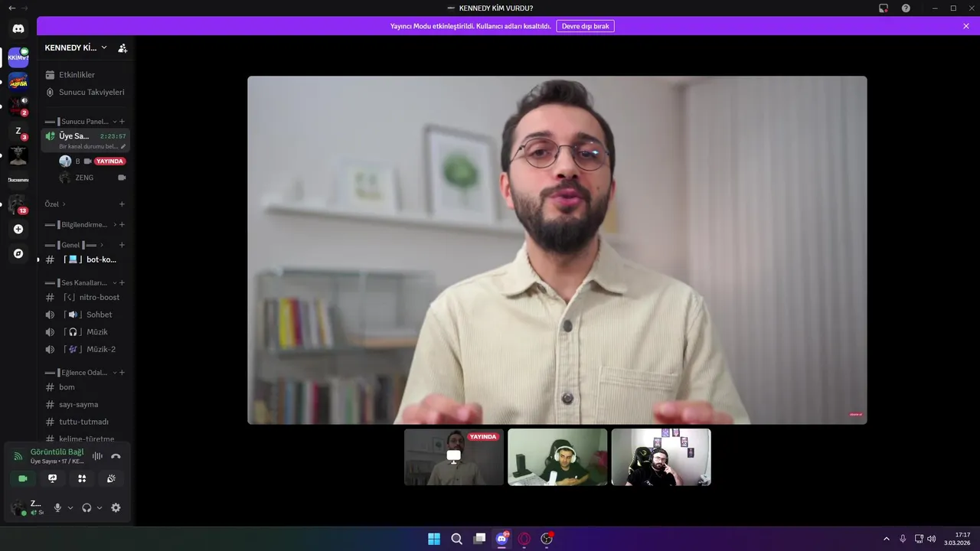Screen dimensions: 980x551
Task: Create channel in Sunucu Panel category
Action: pos(122,122)
